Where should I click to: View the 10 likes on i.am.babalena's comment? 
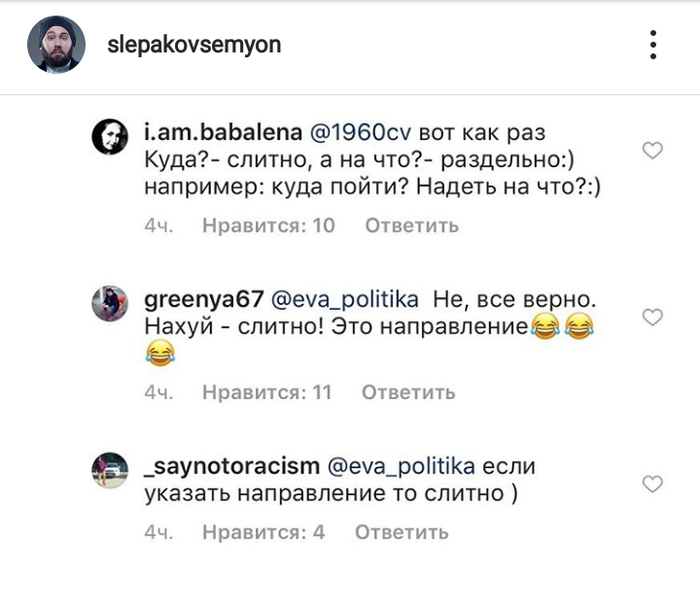tap(268, 226)
